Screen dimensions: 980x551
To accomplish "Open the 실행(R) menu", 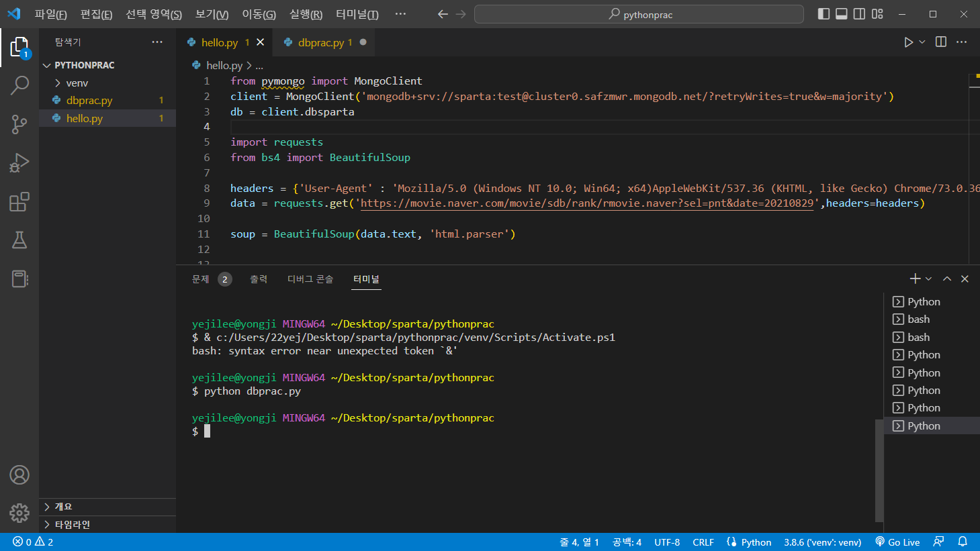I will pyautogui.click(x=306, y=14).
